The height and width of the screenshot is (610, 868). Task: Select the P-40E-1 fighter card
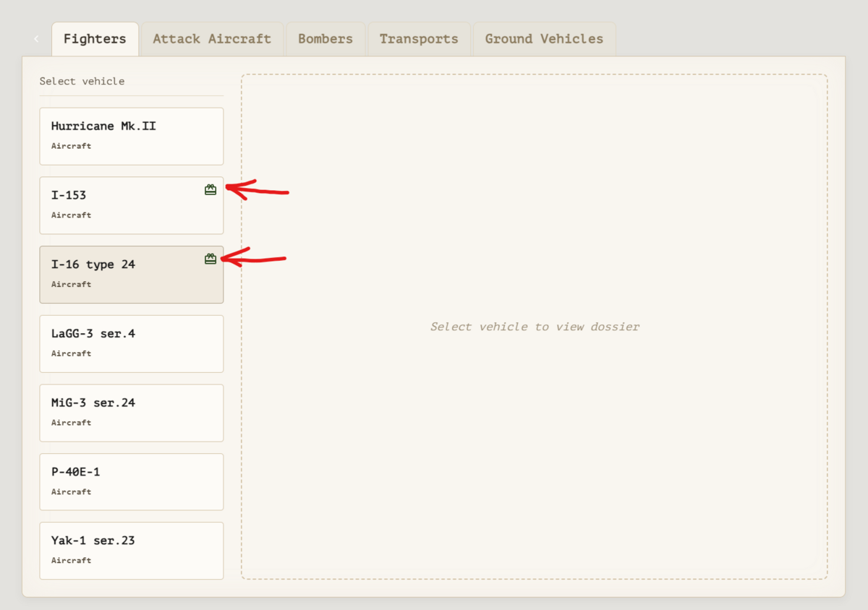[x=131, y=481]
